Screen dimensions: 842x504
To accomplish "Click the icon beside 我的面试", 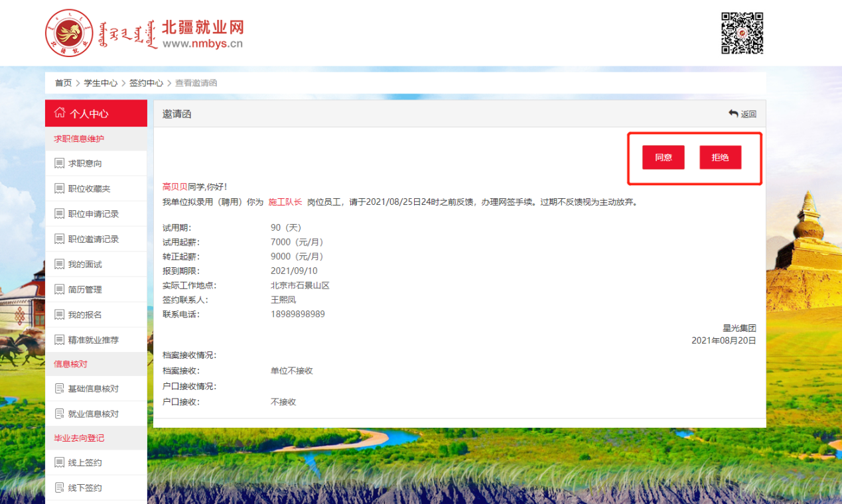I will (x=60, y=264).
